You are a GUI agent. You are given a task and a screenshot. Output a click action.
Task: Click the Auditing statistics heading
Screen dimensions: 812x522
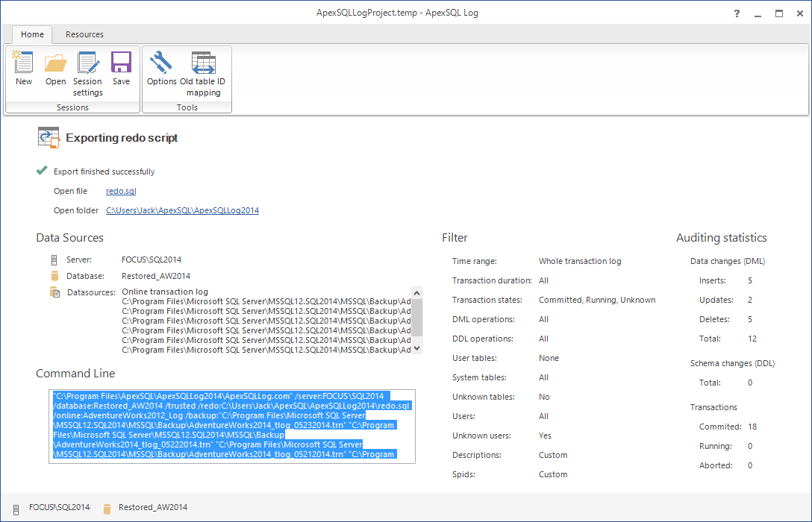(722, 237)
